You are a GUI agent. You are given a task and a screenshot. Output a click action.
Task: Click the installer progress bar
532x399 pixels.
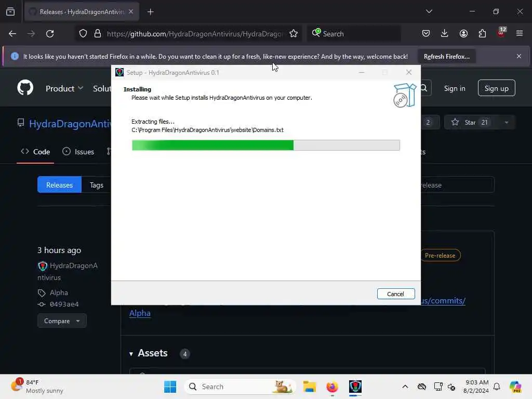click(265, 145)
